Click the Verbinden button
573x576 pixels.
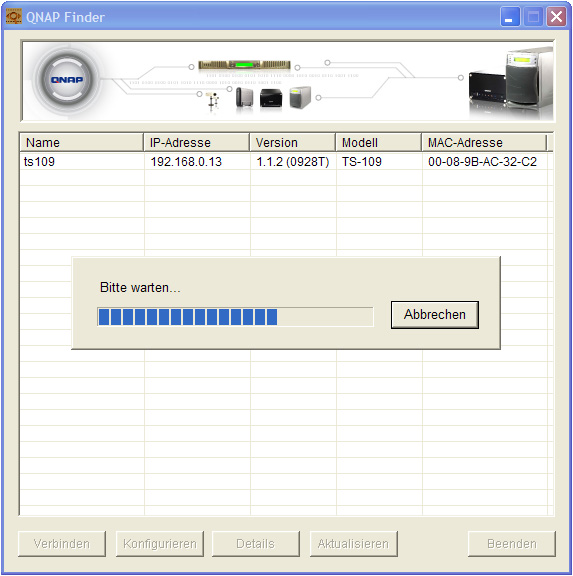(x=62, y=544)
